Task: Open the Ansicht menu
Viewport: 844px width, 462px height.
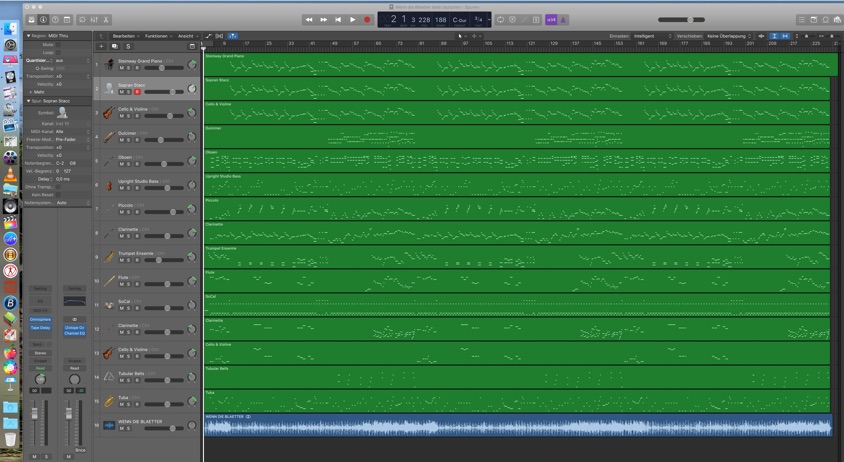Action: pyautogui.click(x=188, y=36)
